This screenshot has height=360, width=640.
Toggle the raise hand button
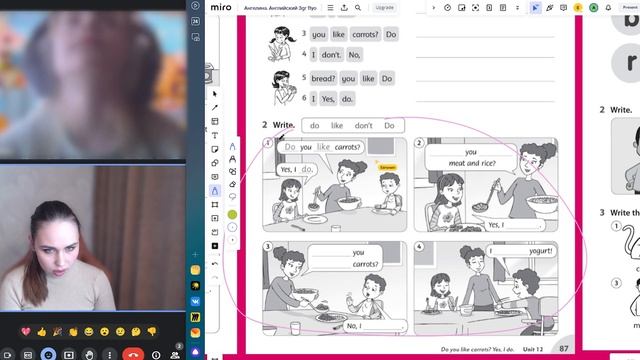(89, 355)
